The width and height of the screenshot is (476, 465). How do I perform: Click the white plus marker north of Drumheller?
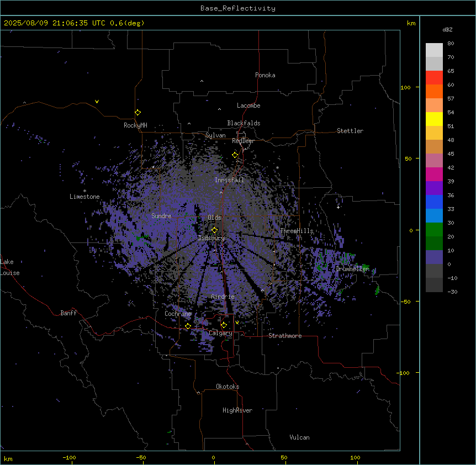click(x=338, y=207)
